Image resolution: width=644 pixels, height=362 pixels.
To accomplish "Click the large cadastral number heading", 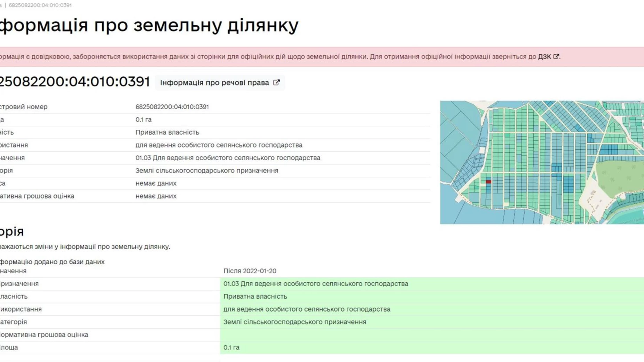I will tap(74, 82).
